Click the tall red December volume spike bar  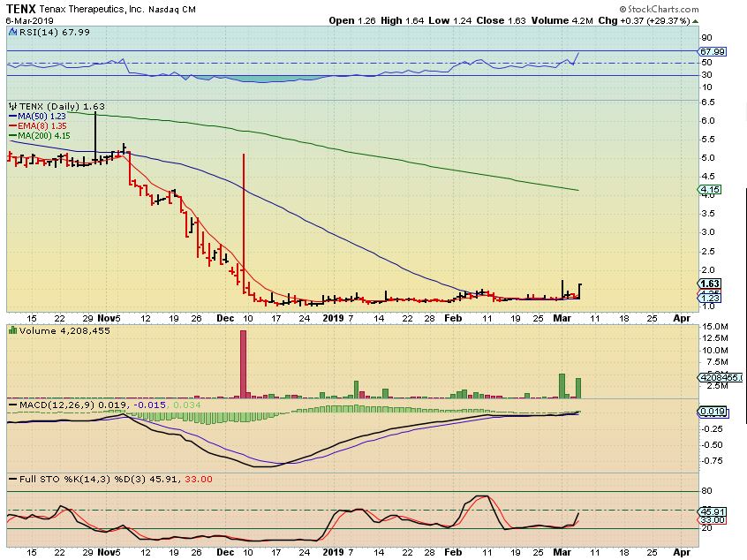point(244,364)
